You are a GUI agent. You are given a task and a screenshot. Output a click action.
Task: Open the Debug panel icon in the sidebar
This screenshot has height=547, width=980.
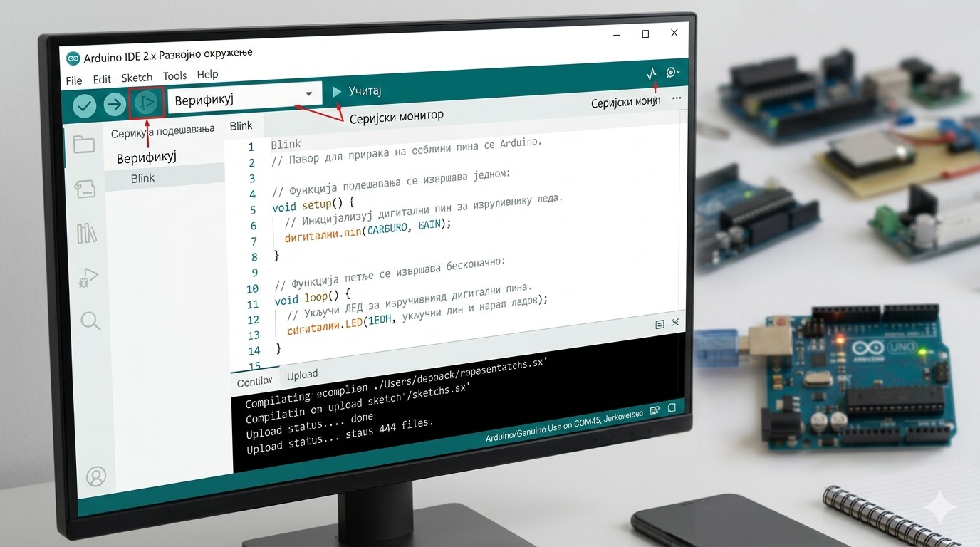88,277
